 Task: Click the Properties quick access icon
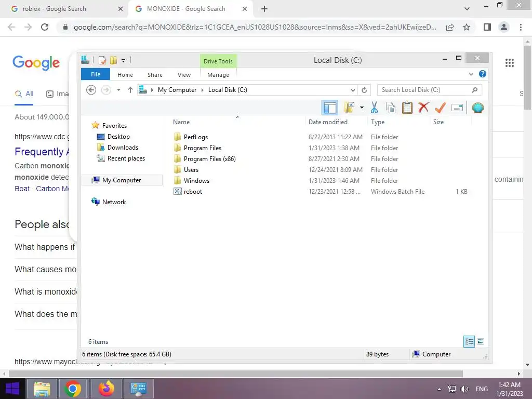pos(102,60)
